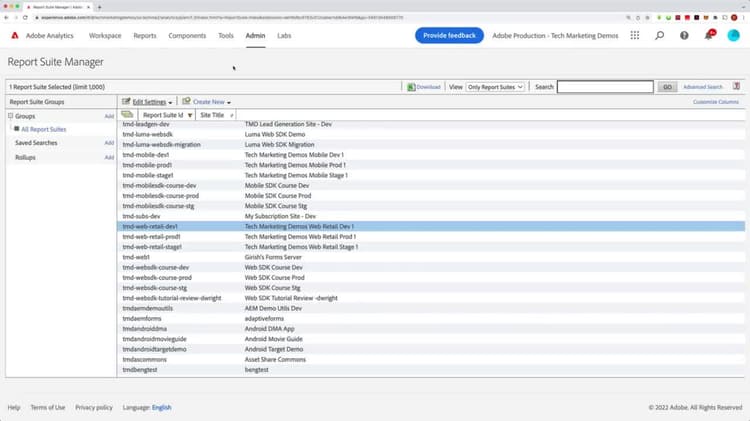Open the Create New dropdown

point(211,102)
